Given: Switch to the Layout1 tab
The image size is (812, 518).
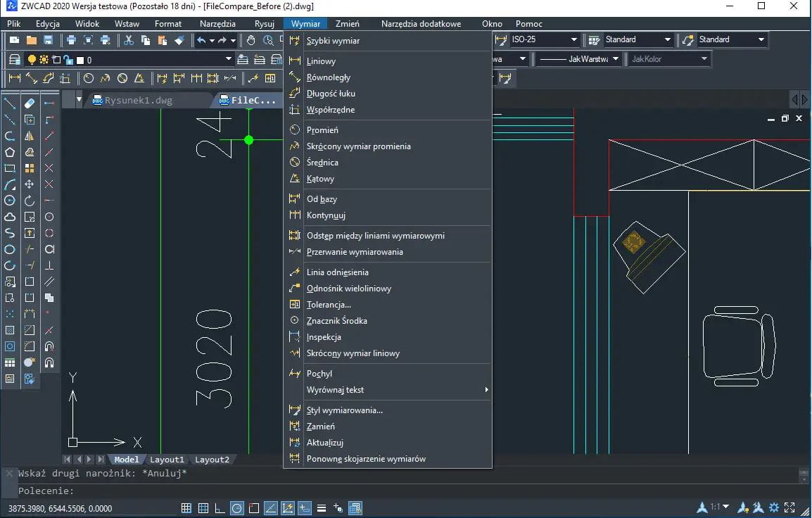Looking at the screenshot, I should pyautogui.click(x=167, y=460).
